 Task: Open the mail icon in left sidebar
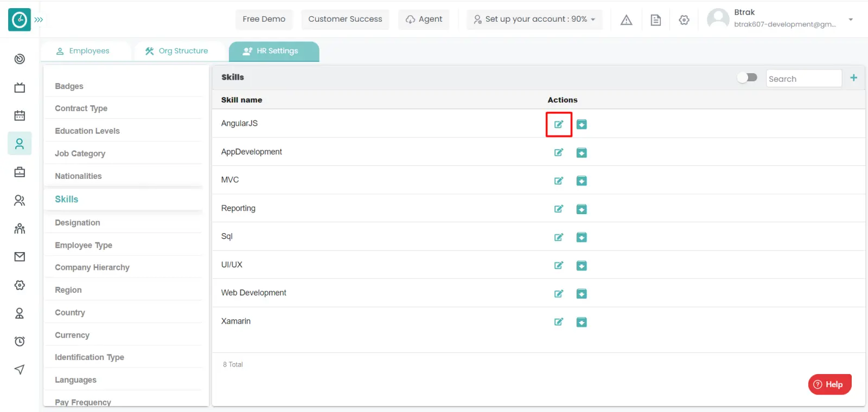pyautogui.click(x=20, y=256)
